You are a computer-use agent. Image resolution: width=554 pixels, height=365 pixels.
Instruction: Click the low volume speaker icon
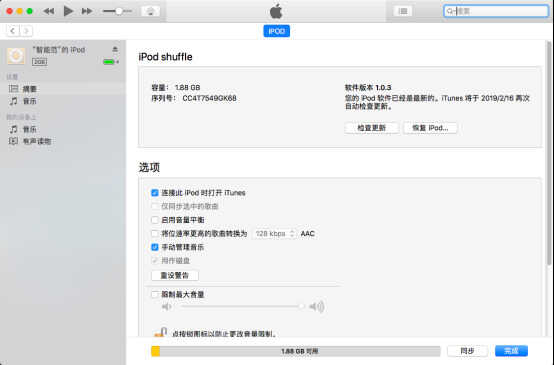(166, 306)
